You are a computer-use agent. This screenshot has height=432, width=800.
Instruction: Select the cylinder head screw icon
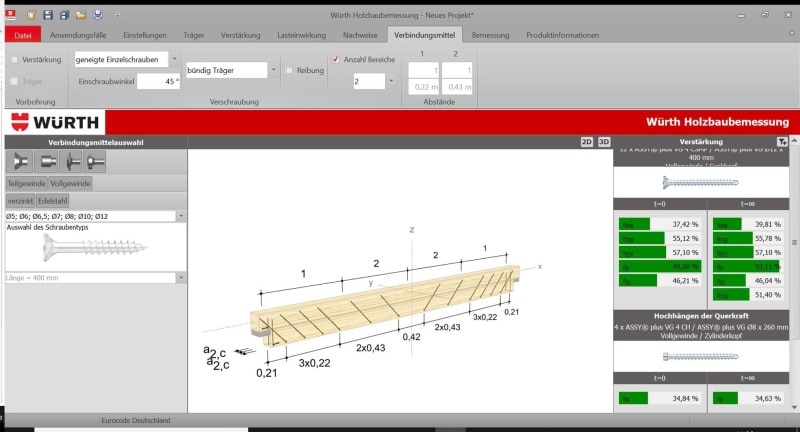click(47, 162)
